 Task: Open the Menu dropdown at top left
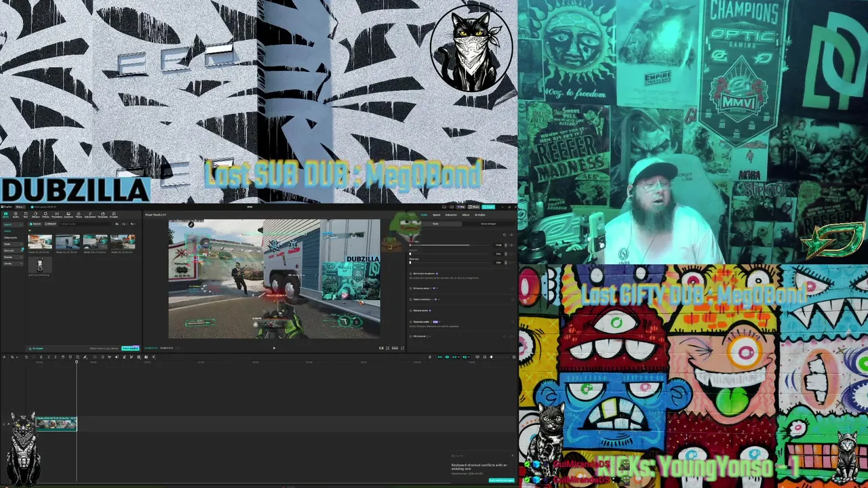[20, 207]
